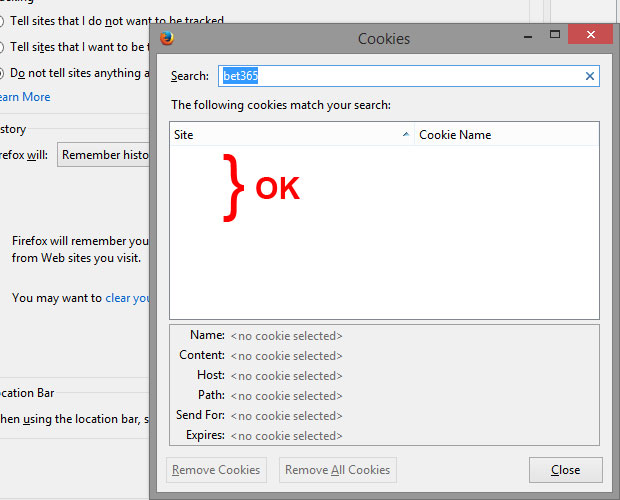Click the Cookies window title text
Viewport: 620px width, 500px height.
[x=384, y=39]
